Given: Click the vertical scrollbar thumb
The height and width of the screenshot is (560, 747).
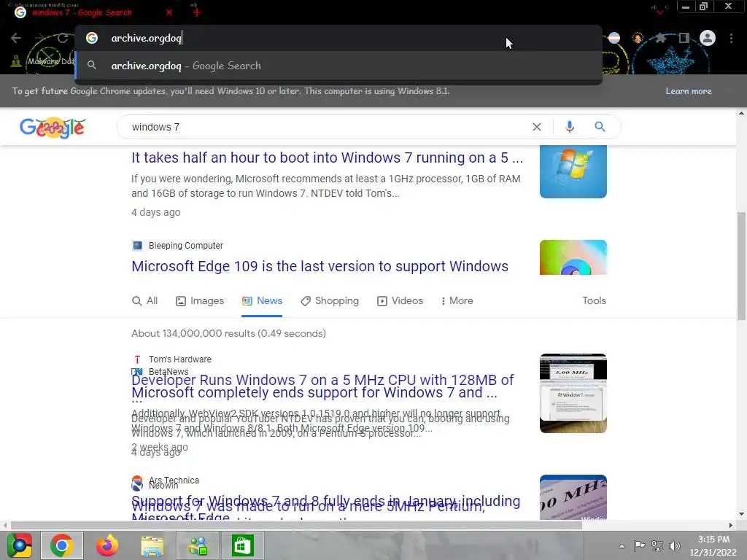Looking at the screenshot, I should pos(741,265).
